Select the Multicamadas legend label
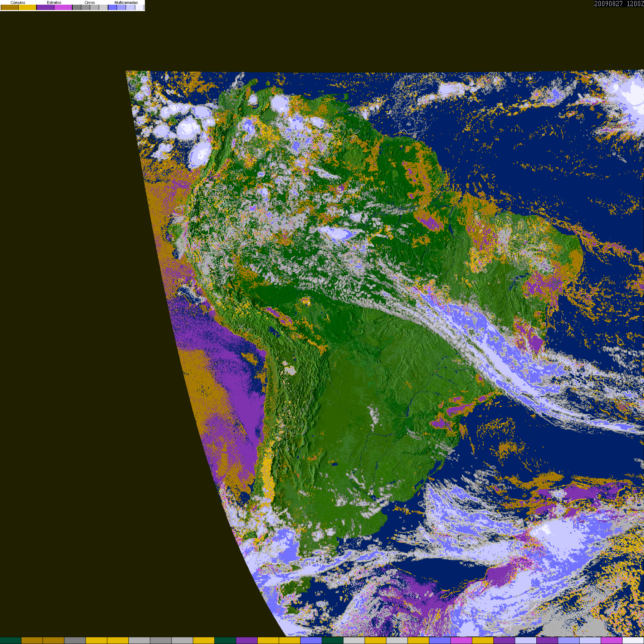644x644 pixels. [126, 3]
